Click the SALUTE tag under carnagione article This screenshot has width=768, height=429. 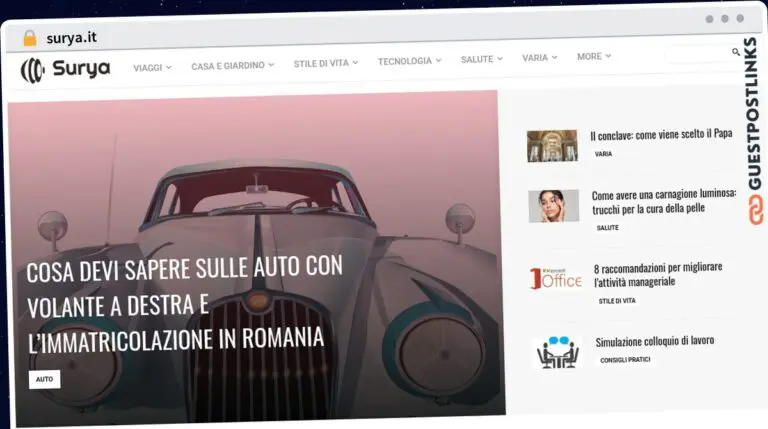[607, 228]
